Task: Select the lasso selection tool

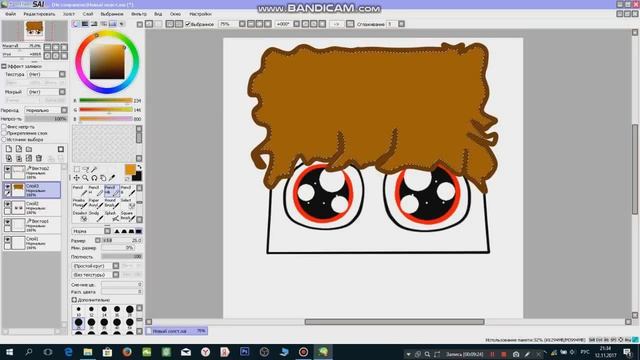Action: pos(86,169)
